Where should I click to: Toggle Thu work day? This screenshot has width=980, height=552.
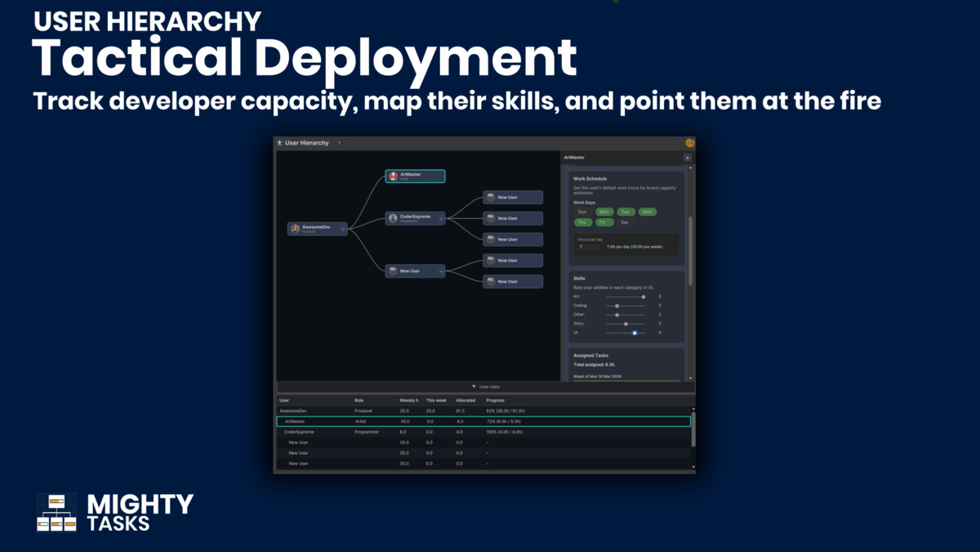coord(582,222)
